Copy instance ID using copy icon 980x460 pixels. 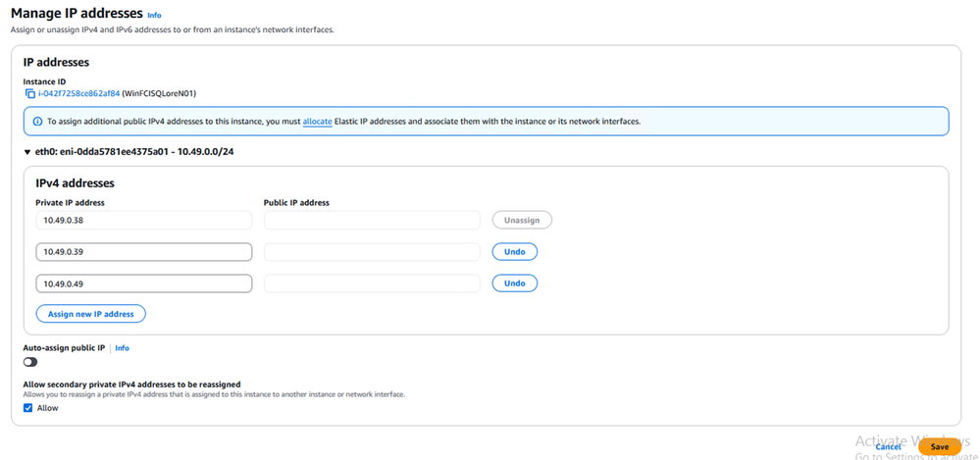point(29,94)
